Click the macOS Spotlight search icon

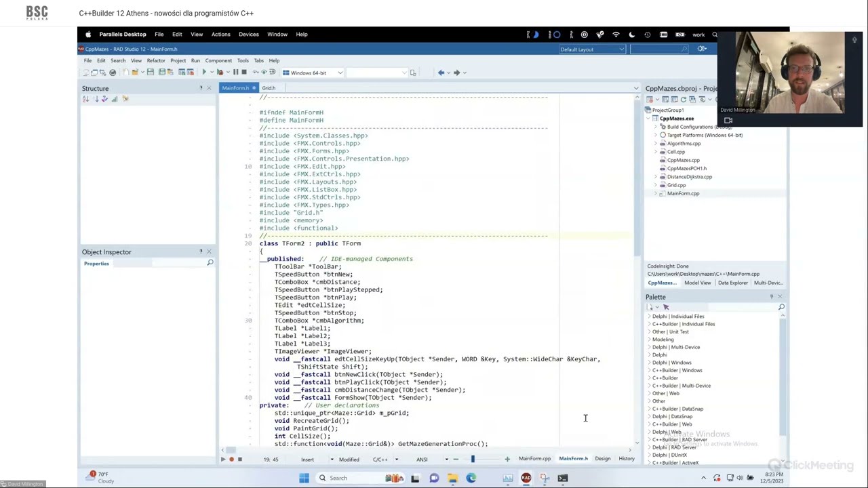click(714, 34)
